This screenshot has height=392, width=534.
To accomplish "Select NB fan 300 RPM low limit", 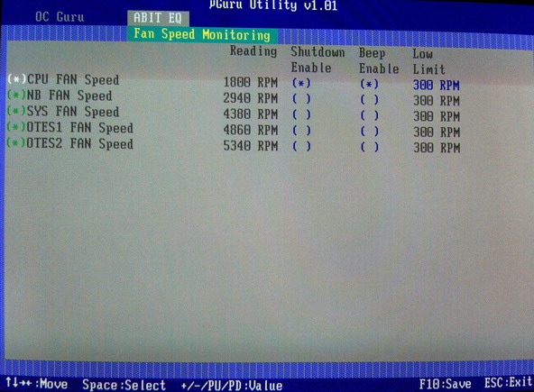I will [x=437, y=101].
